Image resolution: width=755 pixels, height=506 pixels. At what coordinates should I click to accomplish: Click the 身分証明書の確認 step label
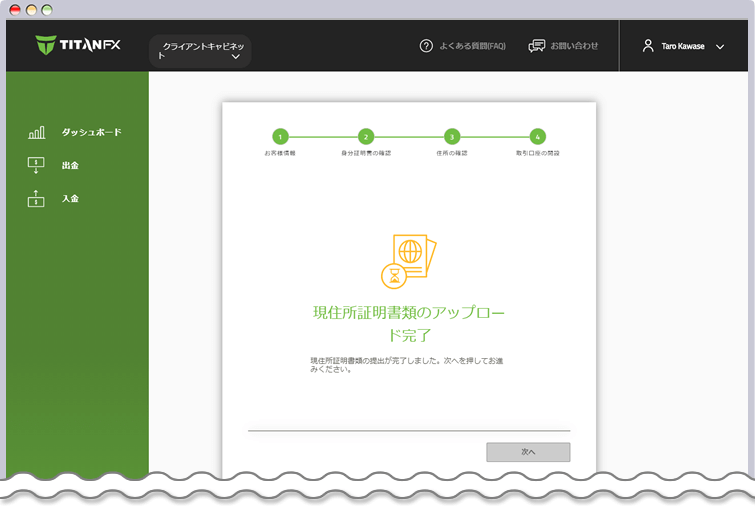[x=366, y=153]
